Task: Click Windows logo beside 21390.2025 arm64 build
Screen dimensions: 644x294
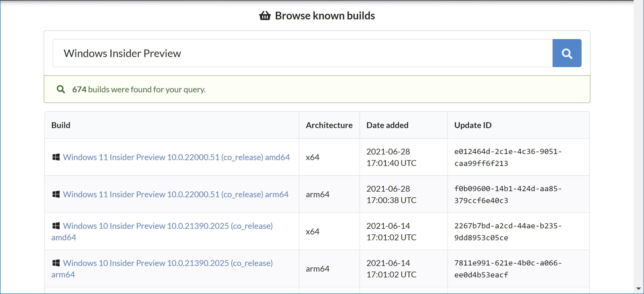Action: click(x=56, y=263)
